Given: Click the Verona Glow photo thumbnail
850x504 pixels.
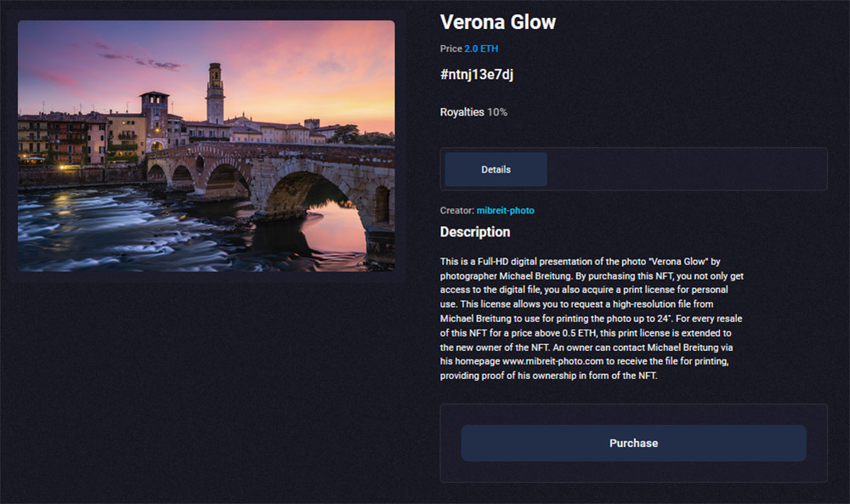Looking at the screenshot, I should [x=206, y=146].
